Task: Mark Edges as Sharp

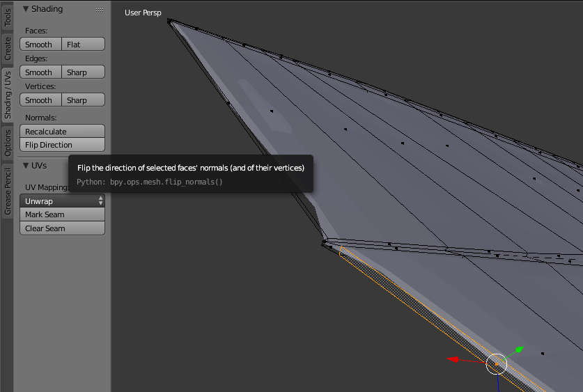Action: click(84, 72)
